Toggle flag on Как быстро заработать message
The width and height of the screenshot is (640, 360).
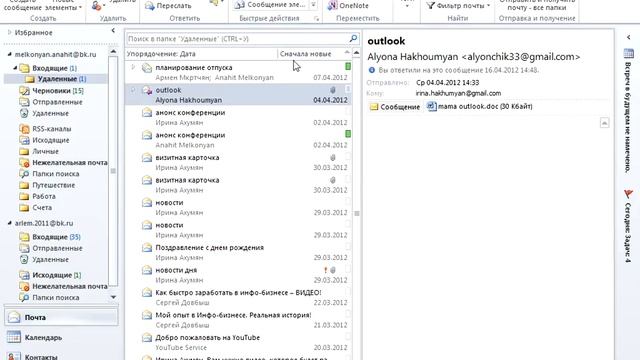[348, 291]
